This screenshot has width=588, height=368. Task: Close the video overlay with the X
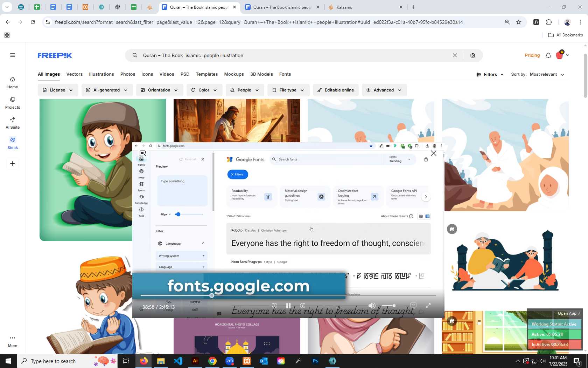pyautogui.click(x=434, y=153)
